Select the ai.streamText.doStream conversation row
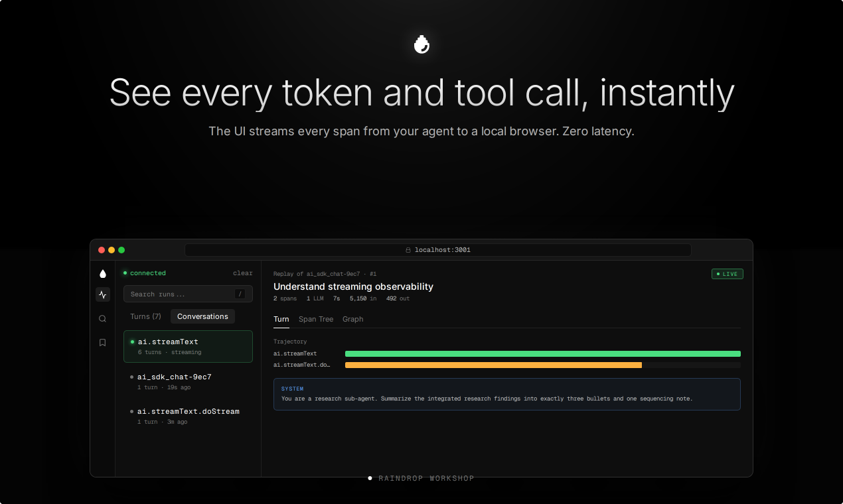843x504 pixels. pos(188,416)
